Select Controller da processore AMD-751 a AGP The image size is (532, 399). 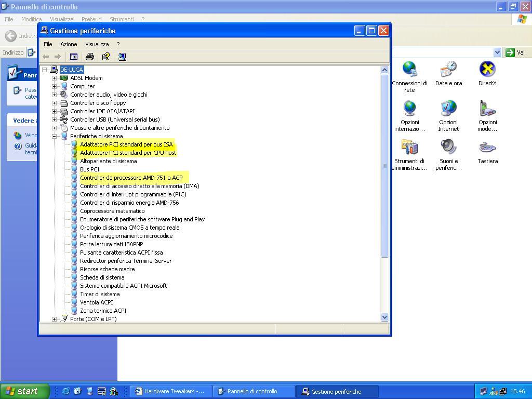(x=131, y=178)
